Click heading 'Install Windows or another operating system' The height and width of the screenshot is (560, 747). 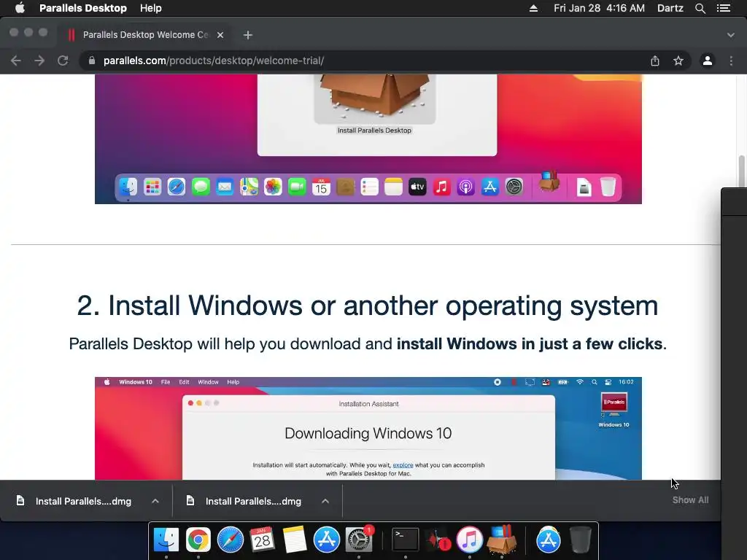tap(368, 306)
